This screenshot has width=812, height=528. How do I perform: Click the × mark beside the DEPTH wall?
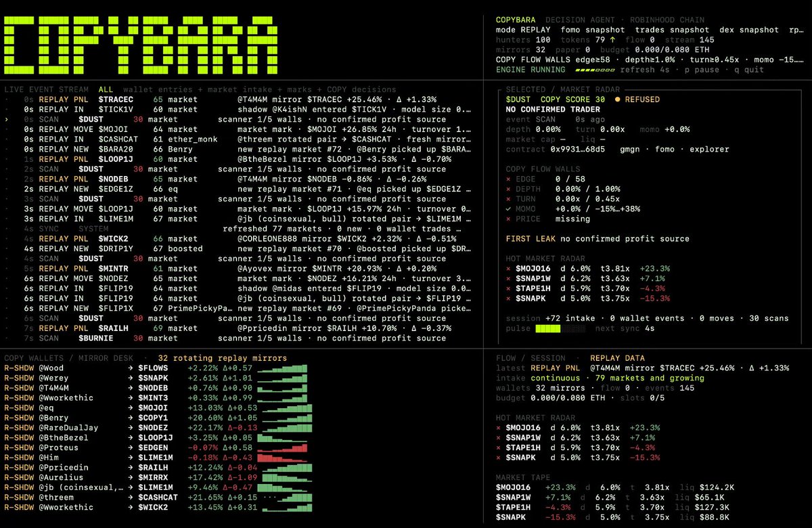509,190
